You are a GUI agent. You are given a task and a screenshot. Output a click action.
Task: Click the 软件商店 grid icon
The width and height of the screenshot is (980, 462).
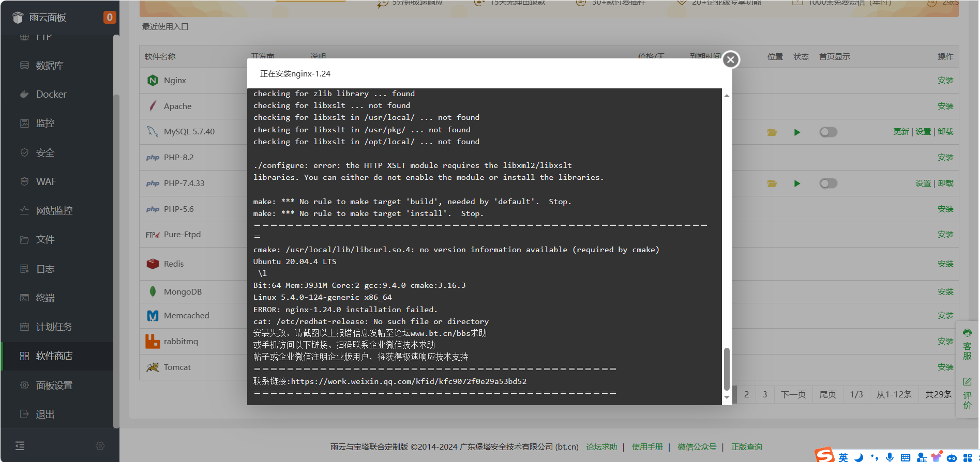[x=24, y=356]
